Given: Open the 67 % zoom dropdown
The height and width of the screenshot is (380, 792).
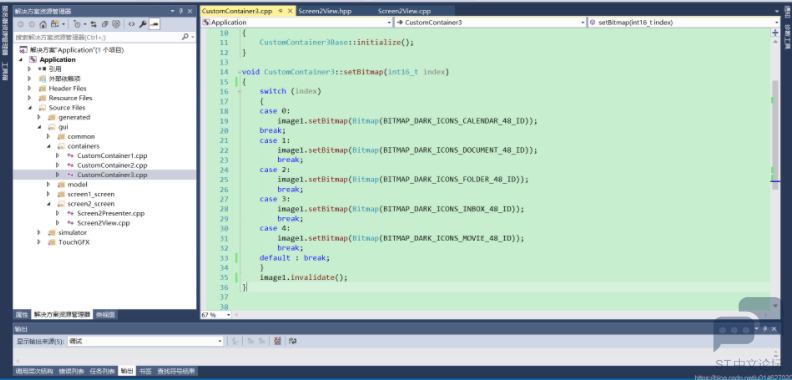Looking at the screenshot, I should pyautogui.click(x=228, y=314).
